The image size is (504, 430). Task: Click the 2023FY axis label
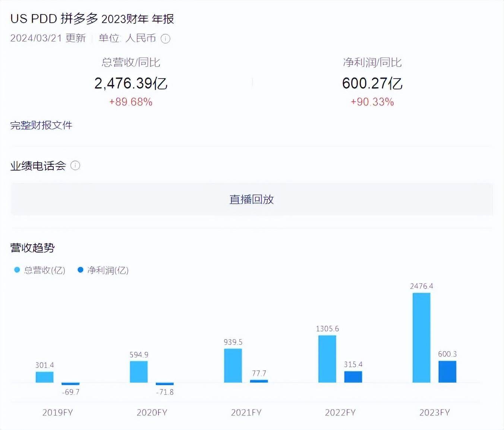pyautogui.click(x=435, y=412)
